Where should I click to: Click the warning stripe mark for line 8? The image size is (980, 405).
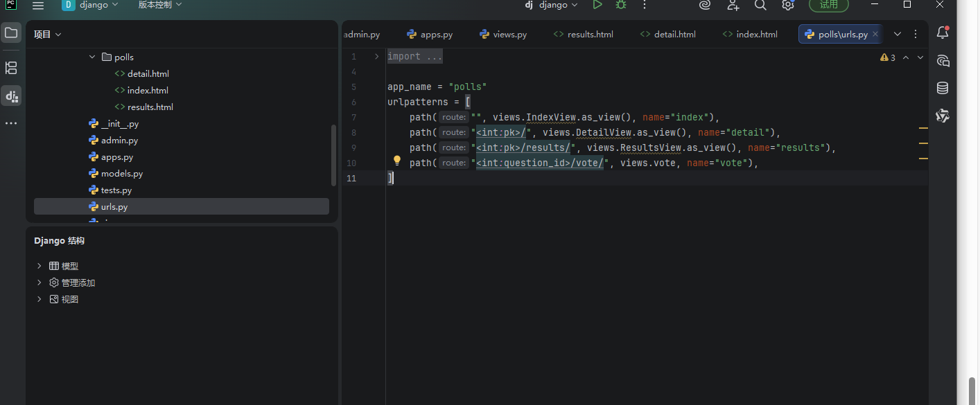(x=923, y=128)
